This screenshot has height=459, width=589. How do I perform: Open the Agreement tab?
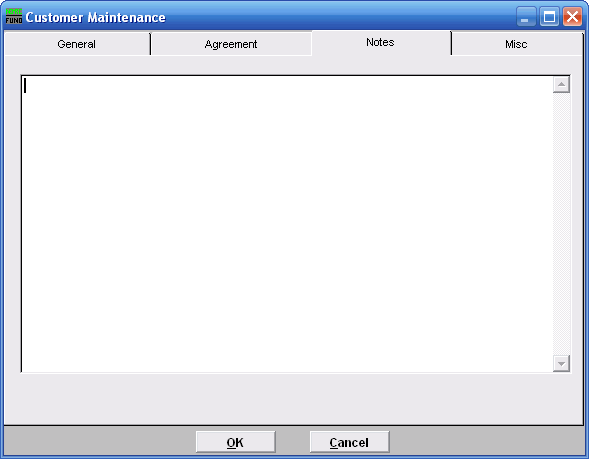[x=231, y=44]
